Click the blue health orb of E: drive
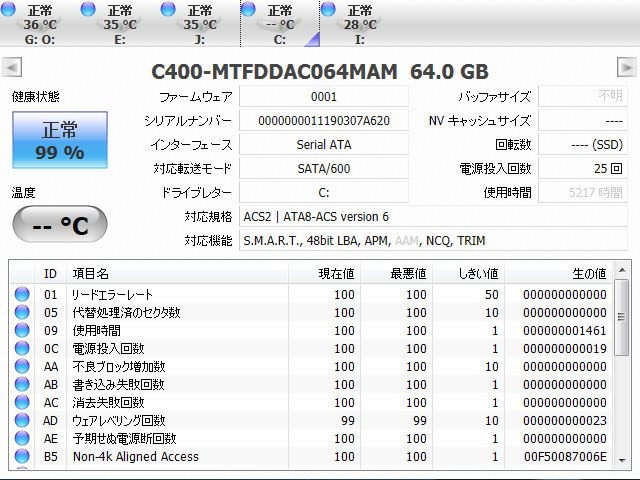The height and width of the screenshot is (480, 640). coord(88,9)
